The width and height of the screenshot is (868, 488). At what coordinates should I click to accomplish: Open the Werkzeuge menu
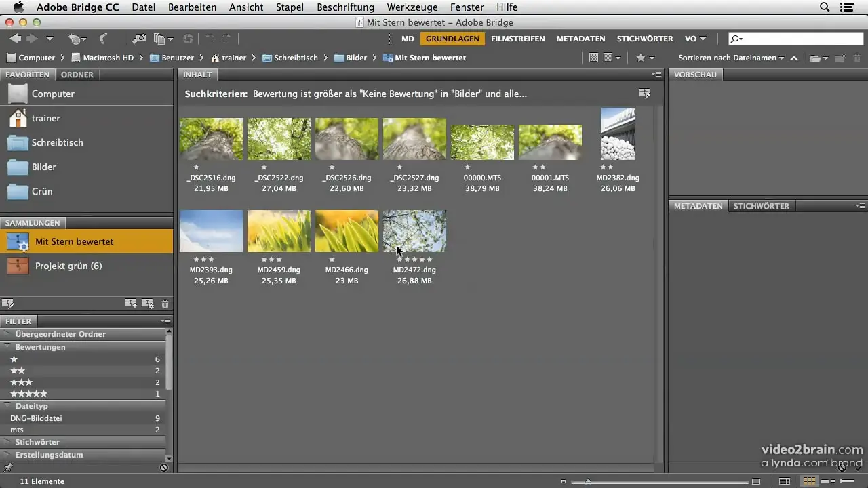click(412, 7)
